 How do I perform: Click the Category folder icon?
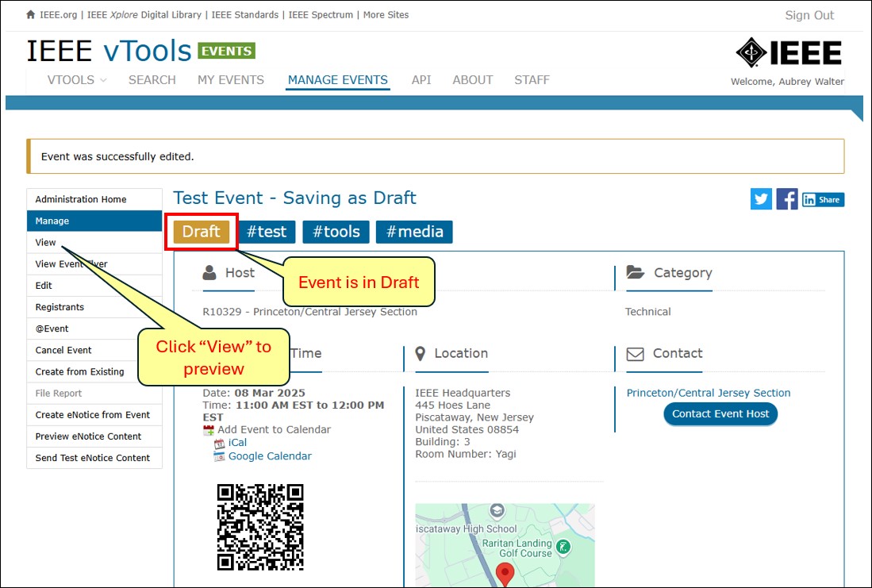(x=635, y=272)
